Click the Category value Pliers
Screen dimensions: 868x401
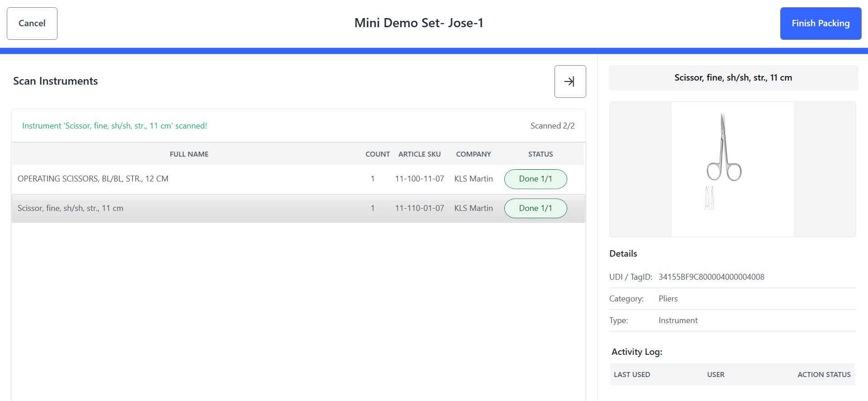(668, 299)
